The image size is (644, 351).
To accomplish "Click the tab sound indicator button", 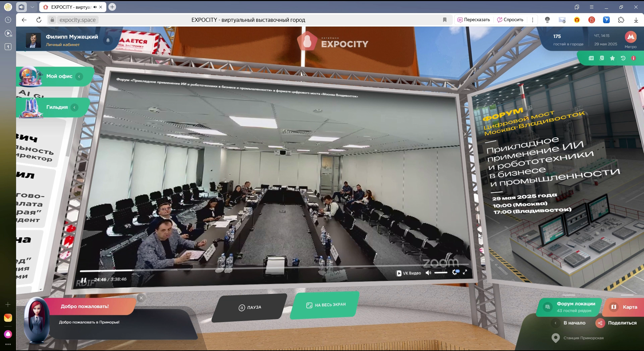I will tap(21, 7).
